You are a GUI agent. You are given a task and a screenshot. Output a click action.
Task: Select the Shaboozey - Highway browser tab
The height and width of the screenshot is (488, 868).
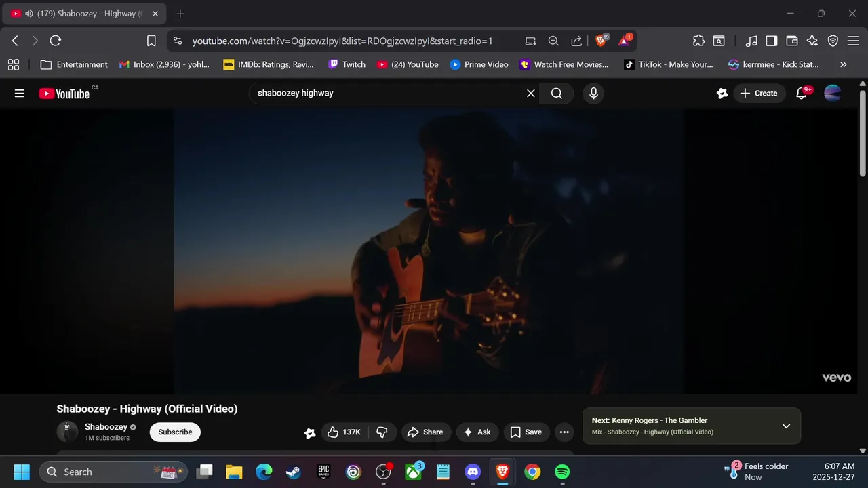coord(85,14)
